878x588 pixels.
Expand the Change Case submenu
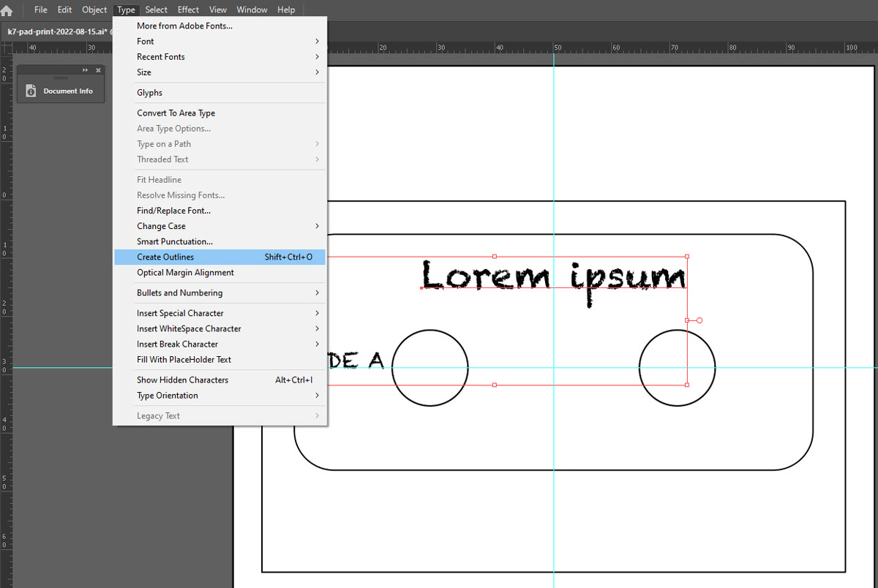point(161,227)
